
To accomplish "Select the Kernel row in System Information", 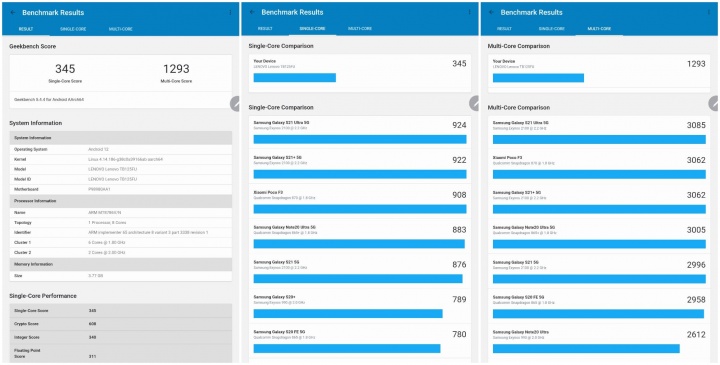I will (121, 159).
